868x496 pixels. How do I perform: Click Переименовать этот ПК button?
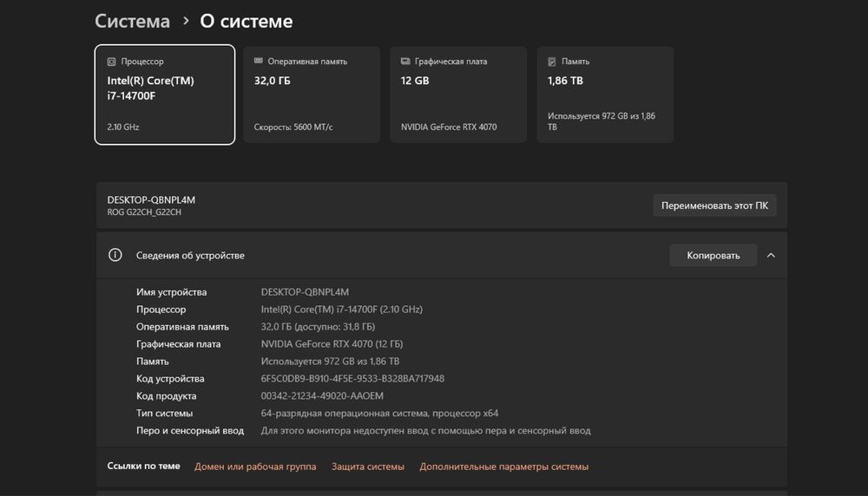click(714, 206)
